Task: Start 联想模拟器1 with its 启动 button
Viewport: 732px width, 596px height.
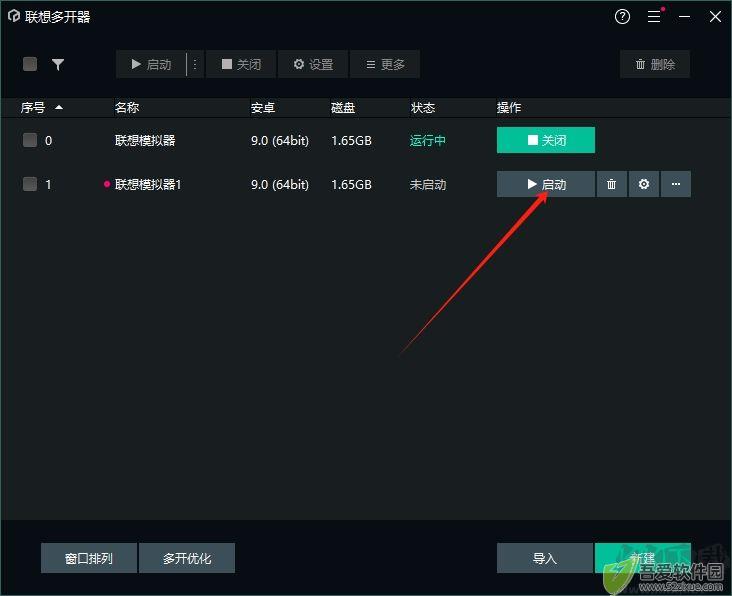Action: click(546, 184)
